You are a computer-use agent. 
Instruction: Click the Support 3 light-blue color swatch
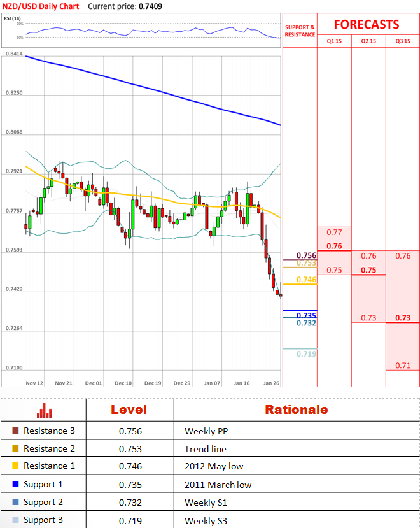coord(15,520)
